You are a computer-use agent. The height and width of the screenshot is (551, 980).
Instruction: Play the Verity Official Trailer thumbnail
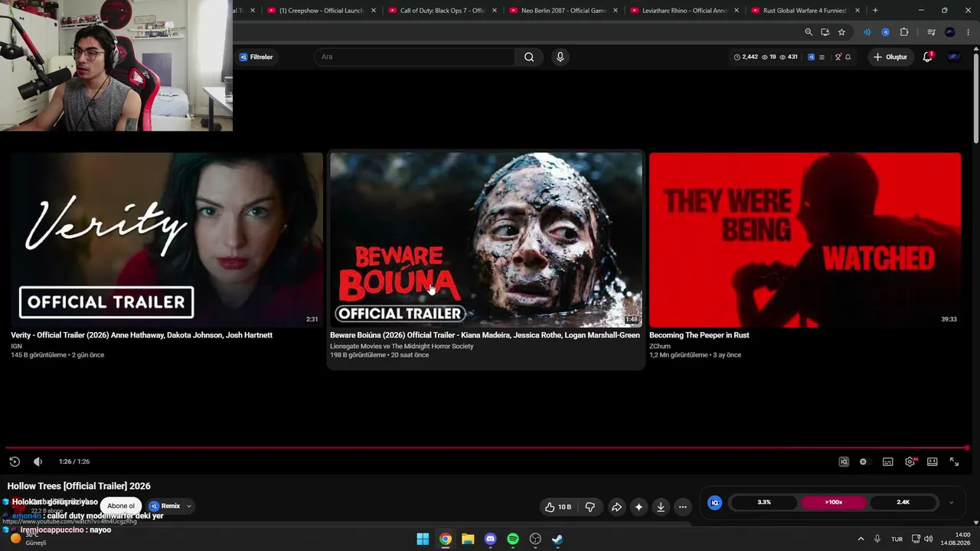point(167,240)
